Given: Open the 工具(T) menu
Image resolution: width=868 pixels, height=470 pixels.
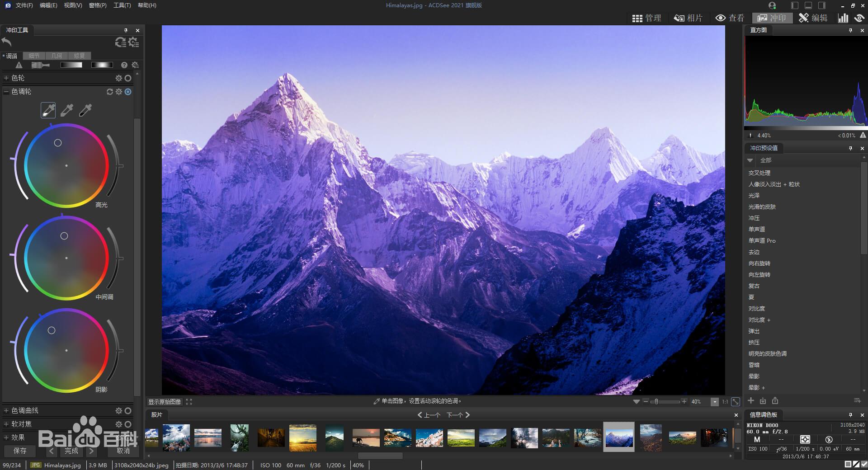Looking at the screenshot, I should point(122,5).
